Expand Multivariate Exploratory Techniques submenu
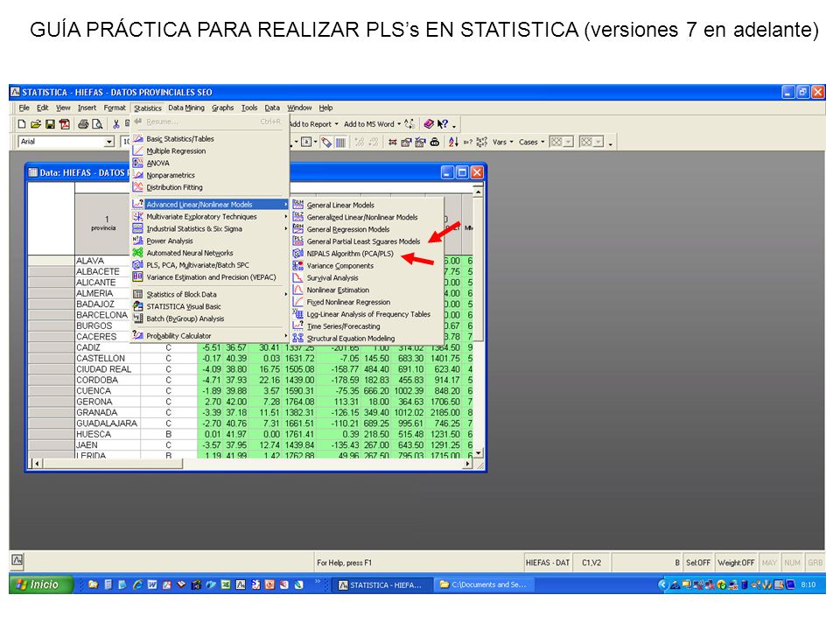 coord(210,216)
